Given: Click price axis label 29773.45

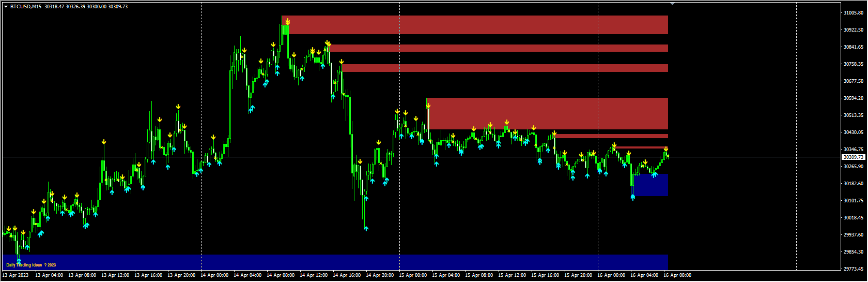Looking at the screenshot, I should tap(854, 269).
